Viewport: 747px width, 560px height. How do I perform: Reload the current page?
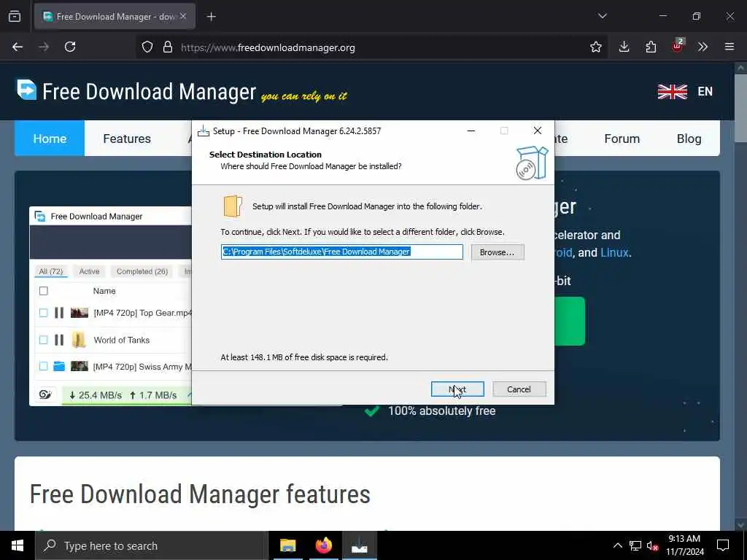tap(70, 47)
